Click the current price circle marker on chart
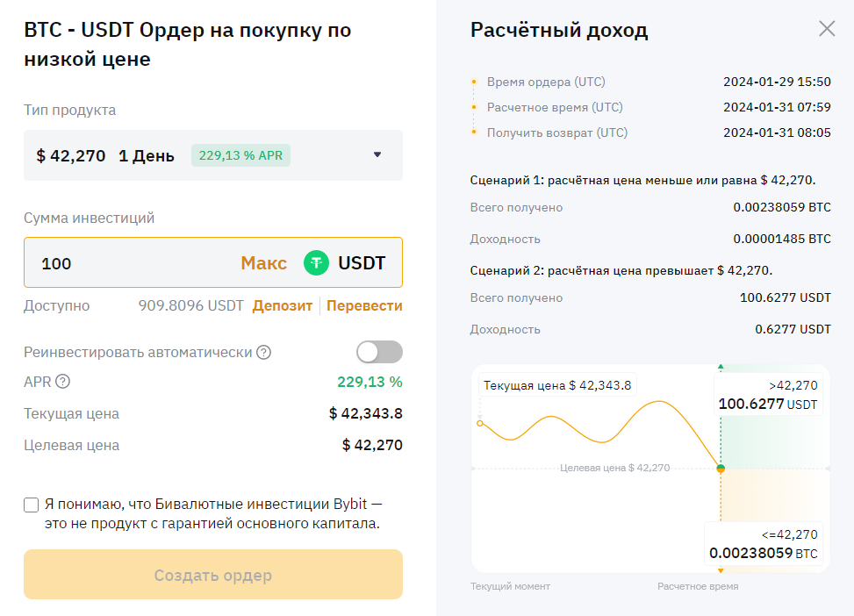The image size is (854, 616). pyautogui.click(x=479, y=423)
